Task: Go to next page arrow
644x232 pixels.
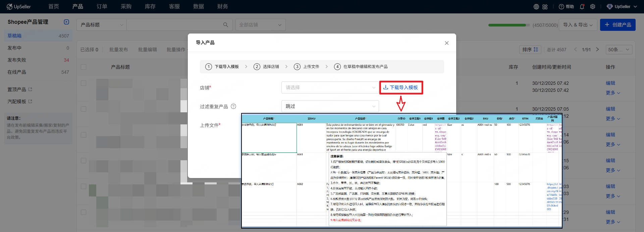Action: (597, 50)
